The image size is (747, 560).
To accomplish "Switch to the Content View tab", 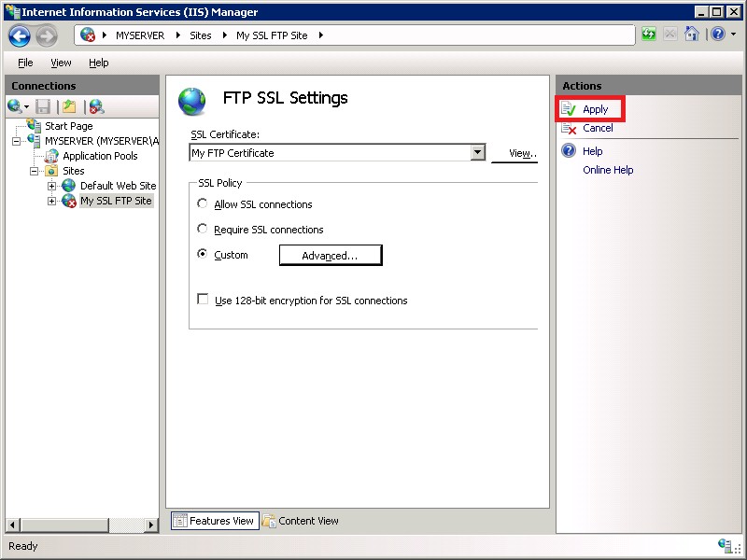I will coord(301,521).
